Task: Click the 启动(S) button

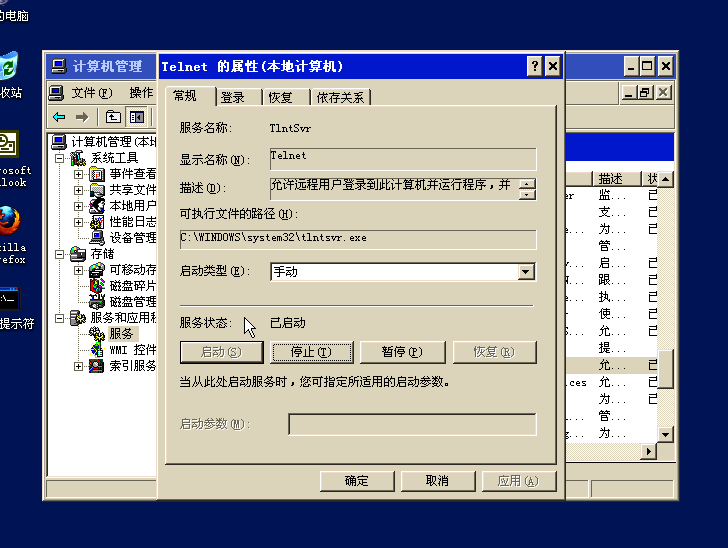Action: click(221, 352)
